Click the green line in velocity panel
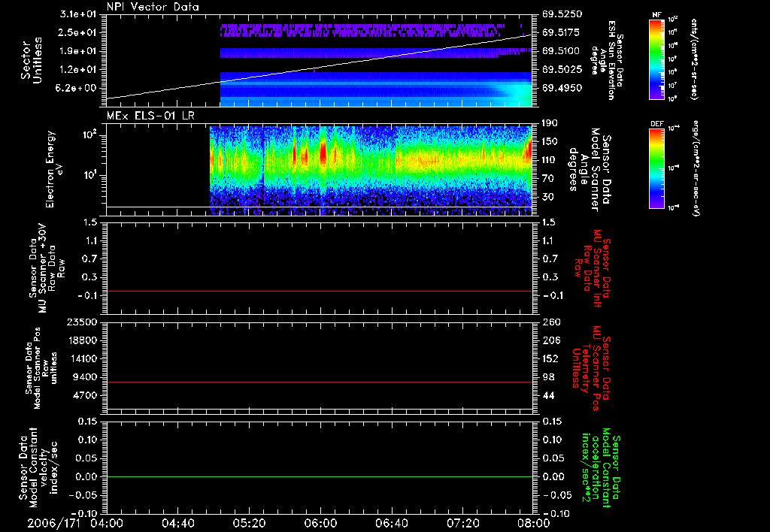 320,476
